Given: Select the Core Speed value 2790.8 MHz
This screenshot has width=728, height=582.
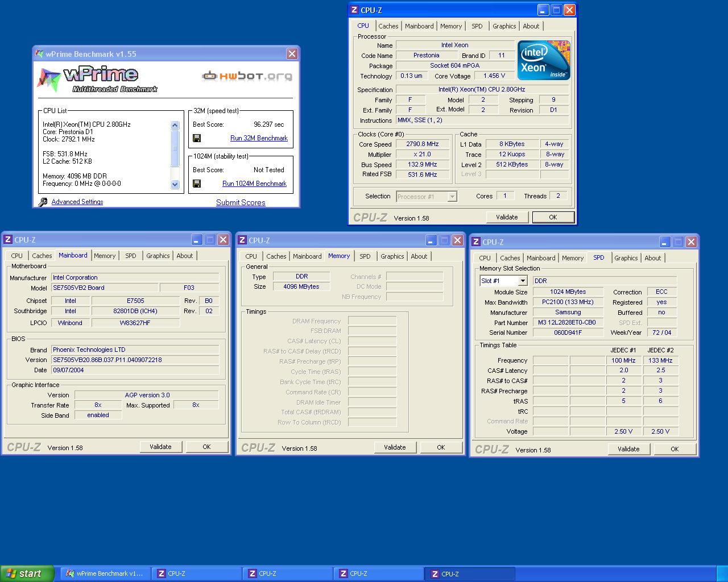Looking at the screenshot, I should click(423, 144).
